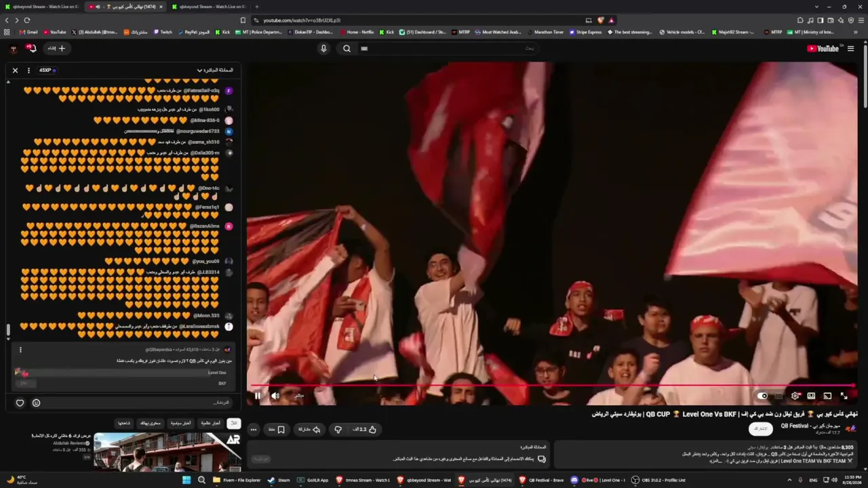Open GoXLR App from taskbar
The image size is (868, 488).
click(313, 480)
